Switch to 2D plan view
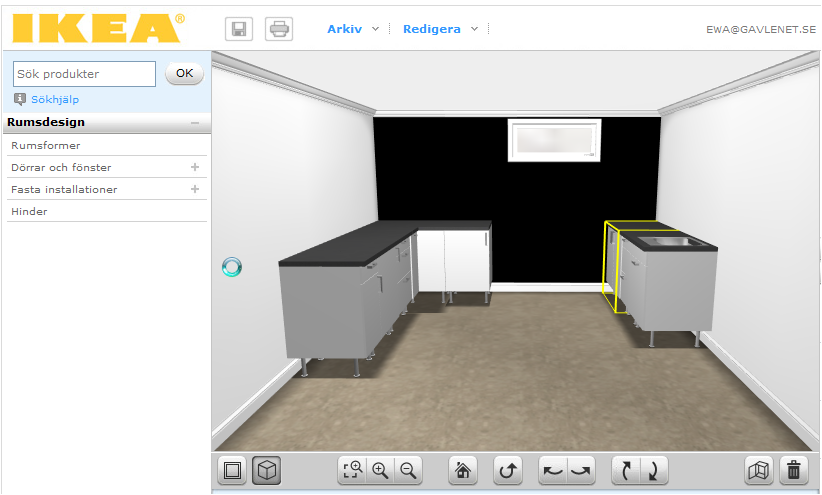 pyautogui.click(x=233, y=470)
